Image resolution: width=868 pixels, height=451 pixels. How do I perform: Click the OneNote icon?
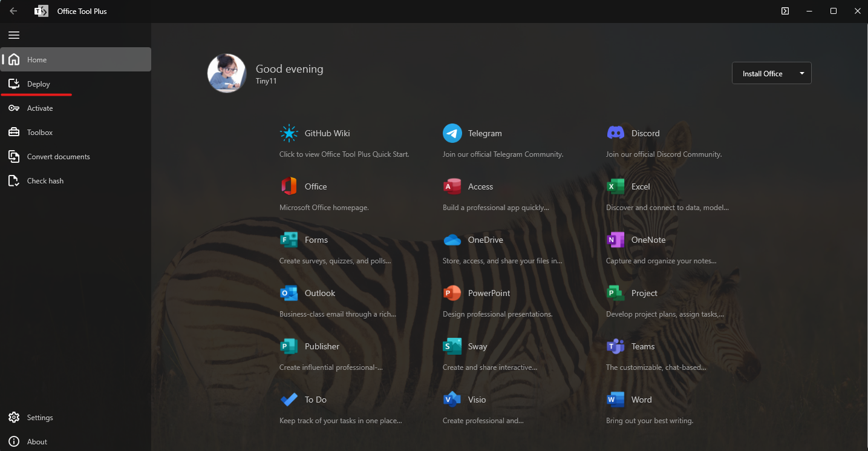[616, 240]
